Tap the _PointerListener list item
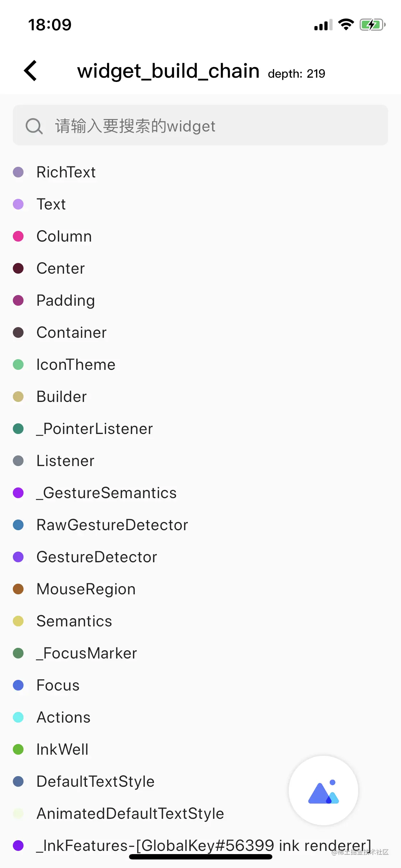This screenshot has height=868, width=401. (x=95, y=429)
